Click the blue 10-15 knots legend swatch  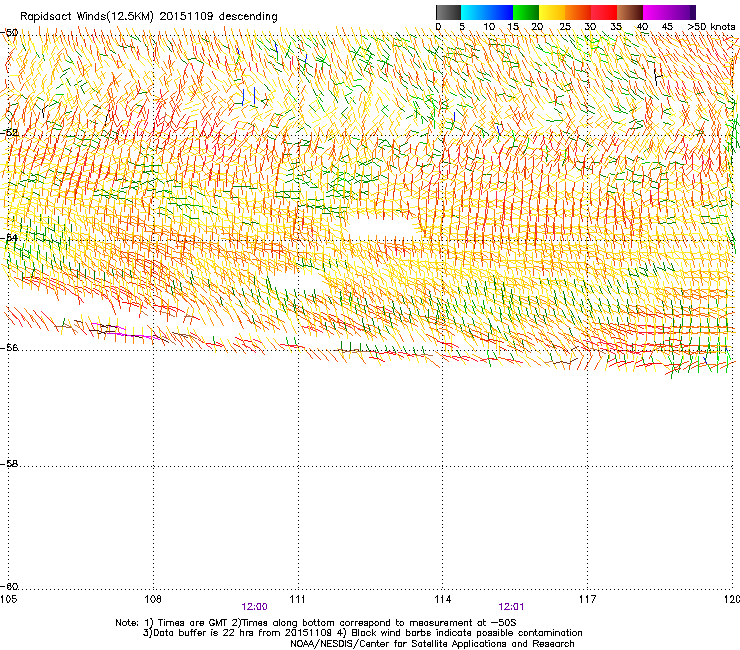coord(500,12)
